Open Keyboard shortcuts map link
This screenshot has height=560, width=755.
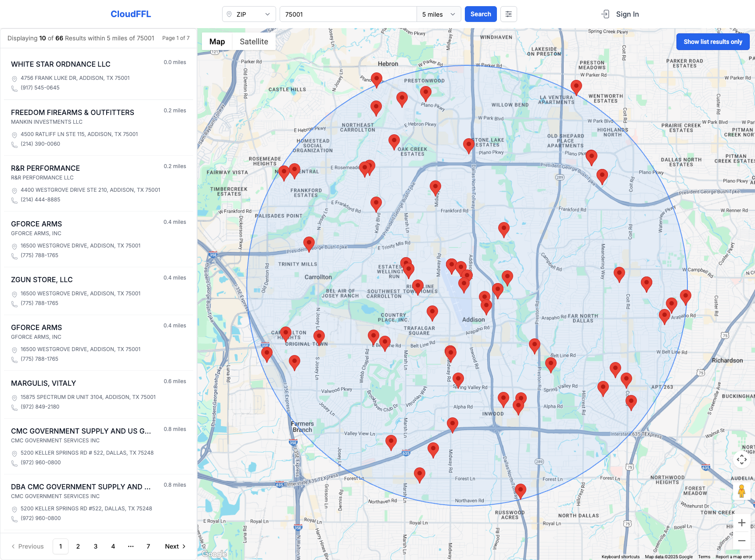coord(620,556)
